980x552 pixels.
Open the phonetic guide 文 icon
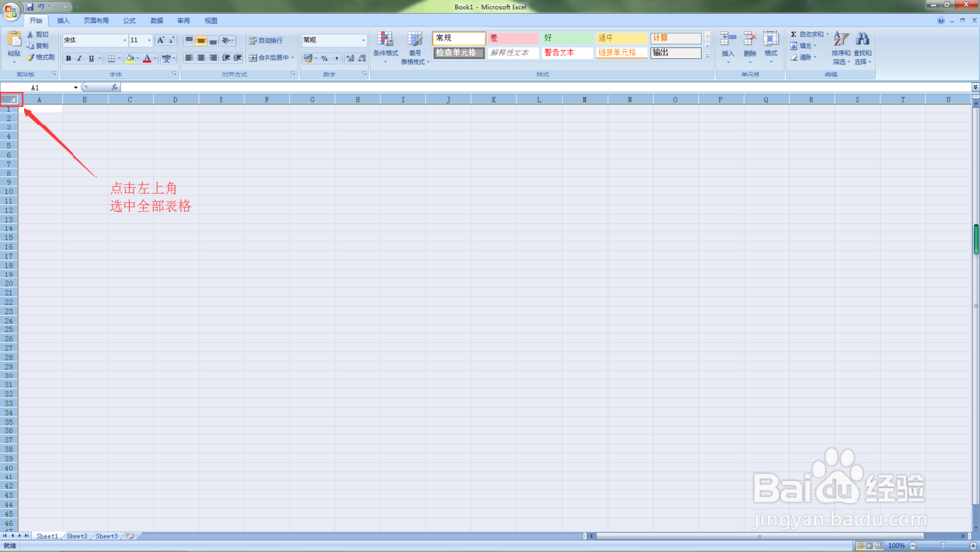tap(166, 58)
